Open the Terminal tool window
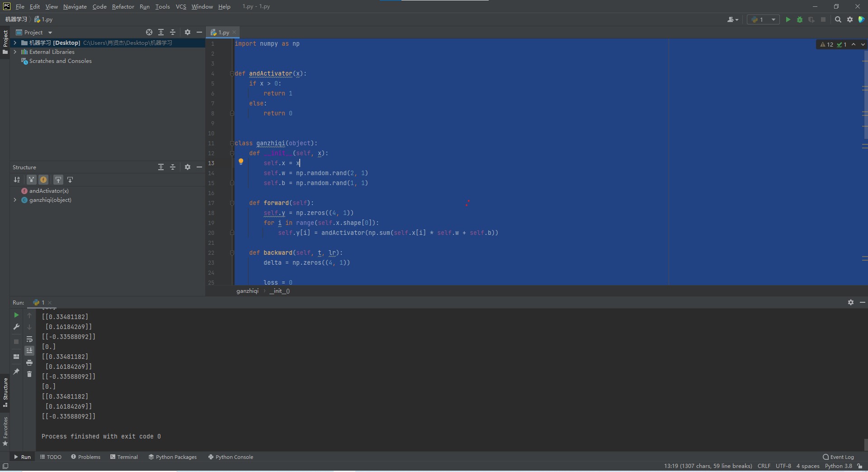The height and width of the screenshot is (472, 868). pos(124,457)
